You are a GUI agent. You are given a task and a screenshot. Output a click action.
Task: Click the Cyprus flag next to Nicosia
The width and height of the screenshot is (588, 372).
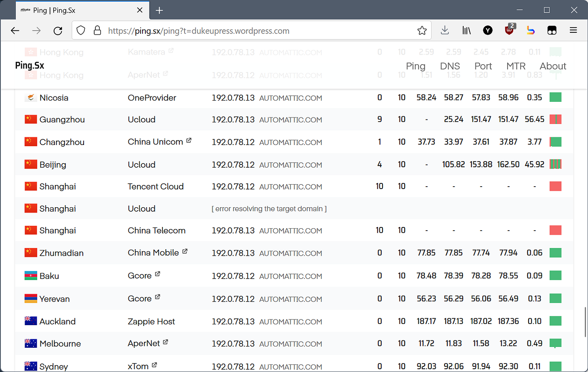click(31, 98)
